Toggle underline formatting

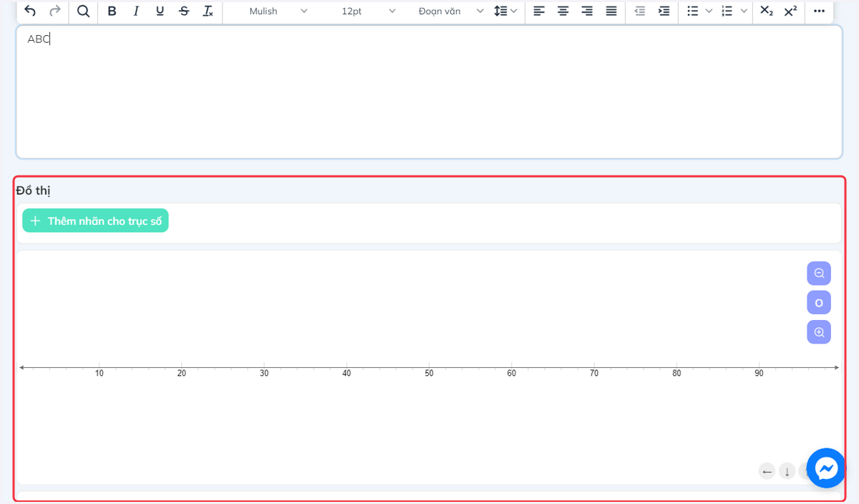point(160,11)
